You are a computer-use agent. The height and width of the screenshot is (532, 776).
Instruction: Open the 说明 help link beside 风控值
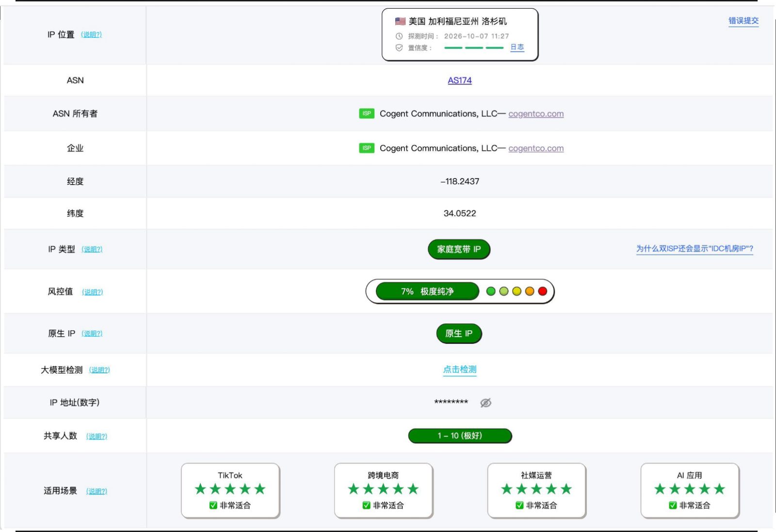point(92,292)
